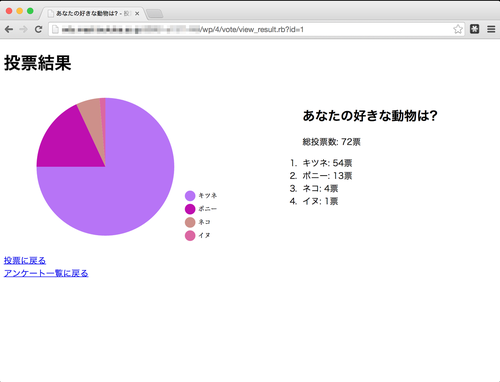Maximize the window with the green button
Viewport: 500px width, 382px height.
30,11
